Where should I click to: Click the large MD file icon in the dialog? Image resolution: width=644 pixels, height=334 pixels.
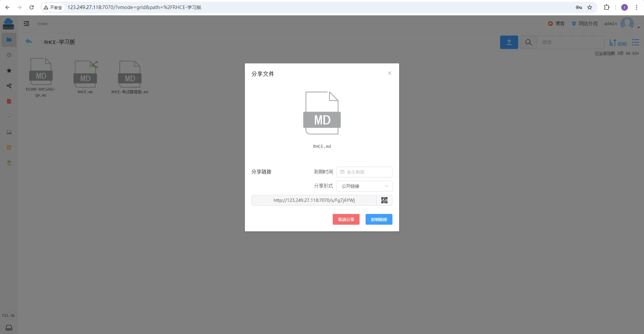[x=322, y=113]
